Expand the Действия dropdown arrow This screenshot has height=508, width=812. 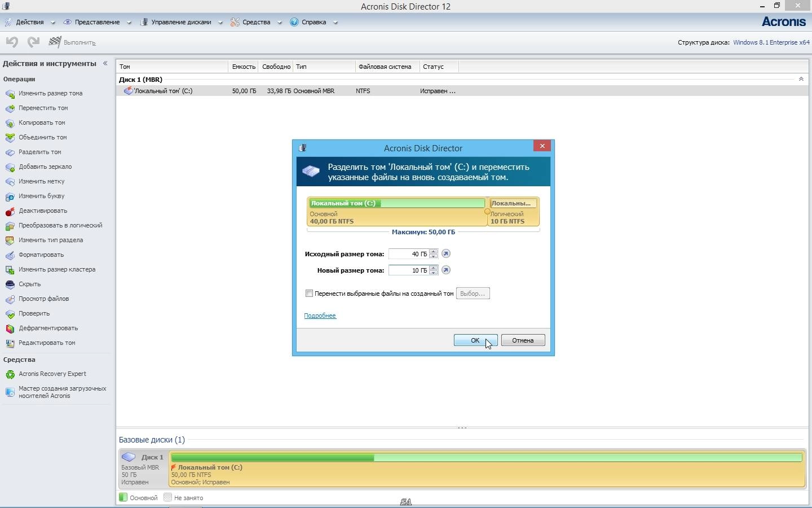click(x=53, y=23)
